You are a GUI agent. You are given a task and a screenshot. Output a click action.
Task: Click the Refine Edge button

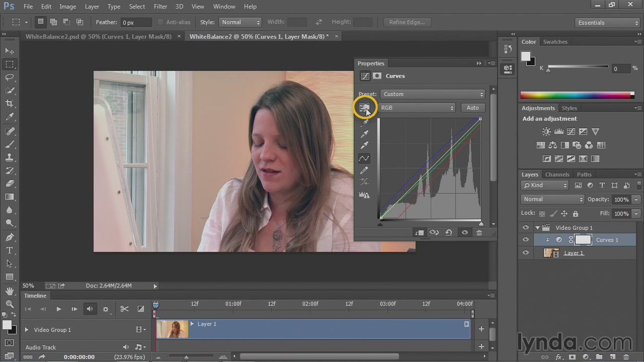[x=407, y=22]
